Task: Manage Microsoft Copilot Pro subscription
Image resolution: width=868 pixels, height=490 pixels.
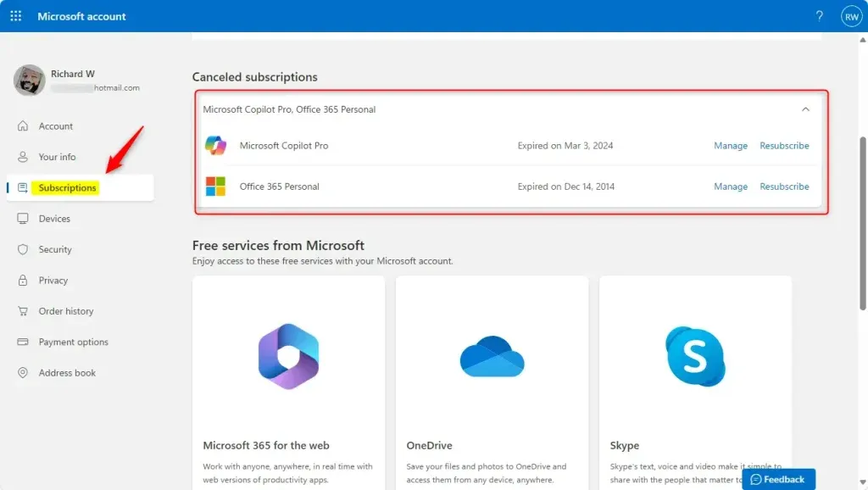Action: click(x=730, y=146)
